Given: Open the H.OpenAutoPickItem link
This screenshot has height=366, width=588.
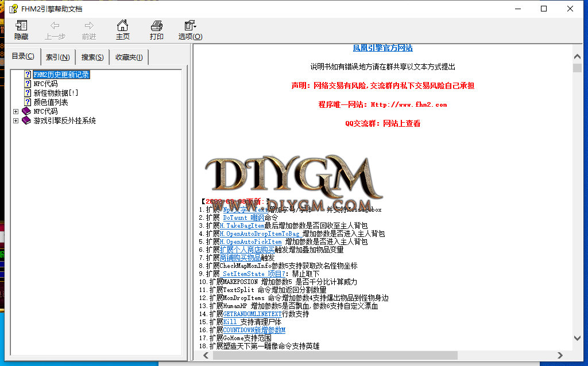Looking at the screenshot, I should (x=250, y=242).
